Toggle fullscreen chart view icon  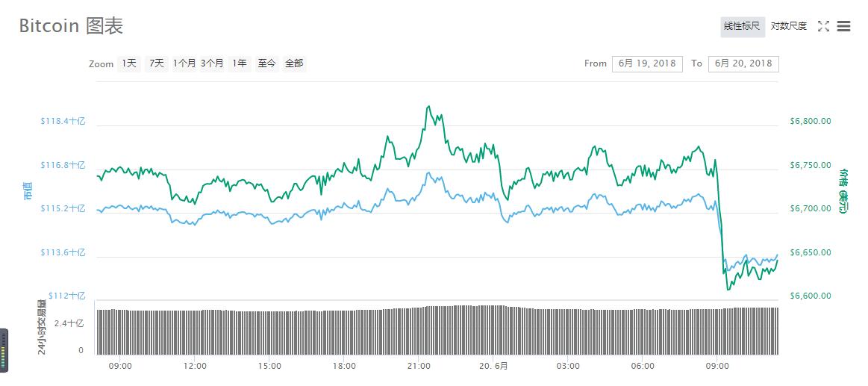coord(823,26)
